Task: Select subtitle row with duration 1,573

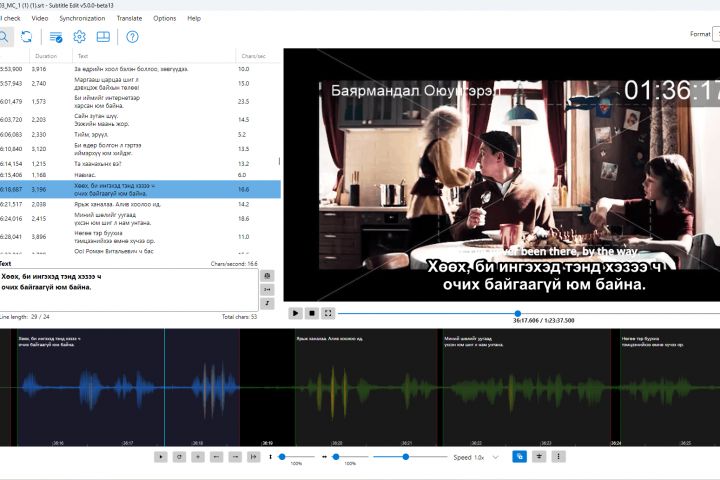Action: coord(140,102)
